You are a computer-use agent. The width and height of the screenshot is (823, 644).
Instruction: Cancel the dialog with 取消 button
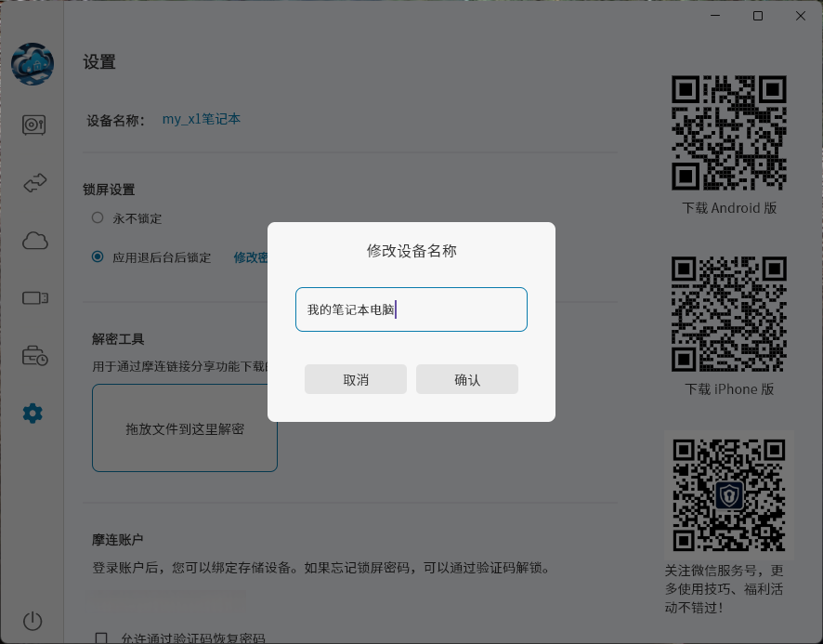(355, 378)
